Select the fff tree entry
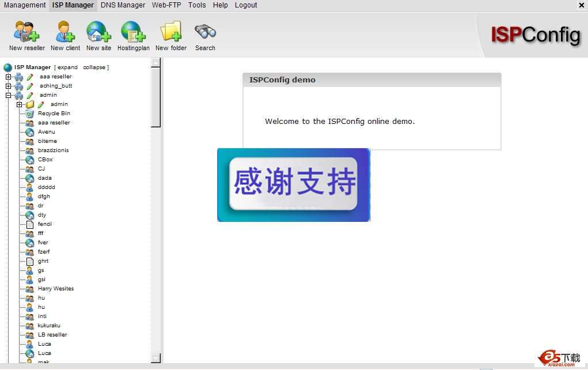The image size is (588, 370). tap(40, 233)
